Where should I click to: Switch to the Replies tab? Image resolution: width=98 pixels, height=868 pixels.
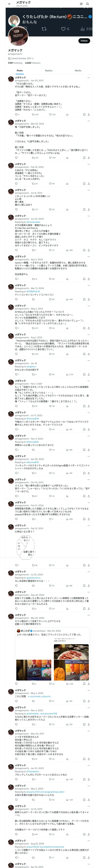click(x=49, y=70)
